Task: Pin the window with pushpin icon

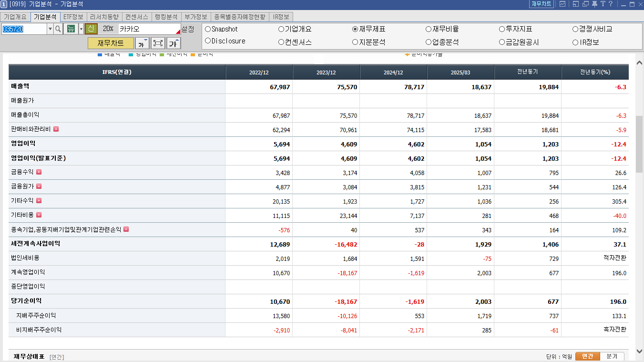Action: 594,4
